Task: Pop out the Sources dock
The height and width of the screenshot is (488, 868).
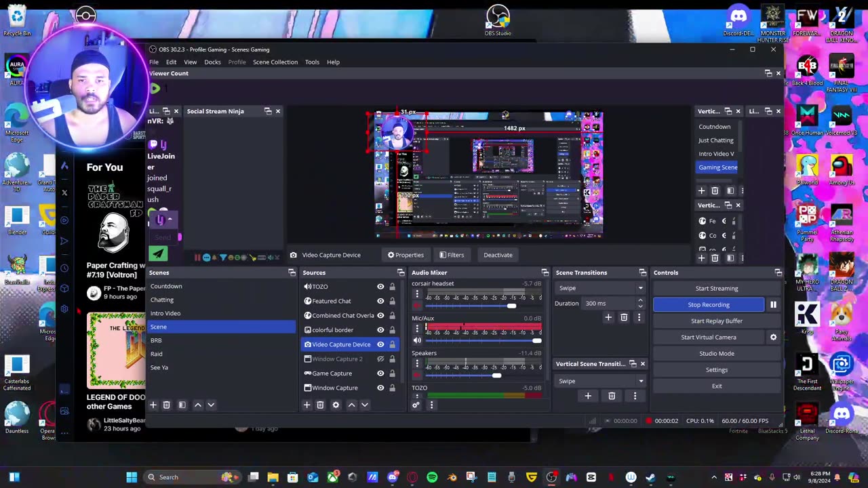Action: pyautogui.click(x=401, y=272)
